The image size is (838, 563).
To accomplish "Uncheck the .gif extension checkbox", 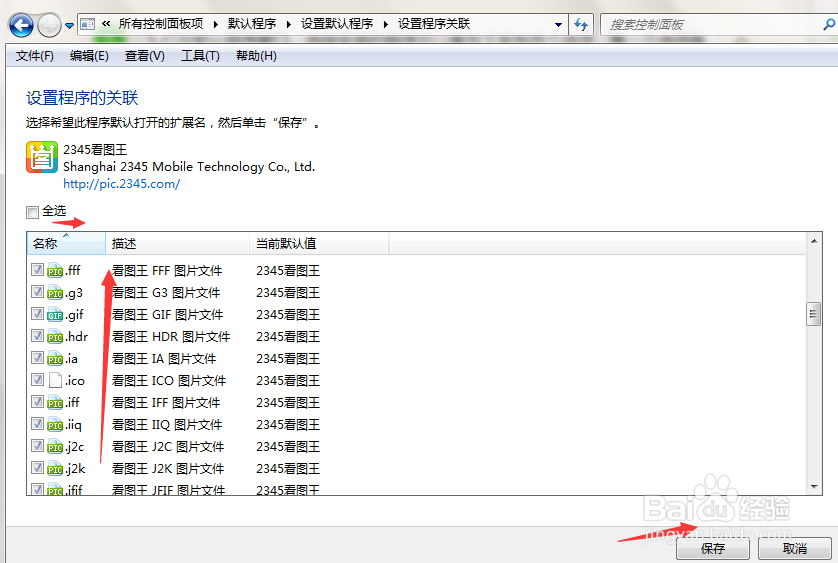I will coord(37,313).
